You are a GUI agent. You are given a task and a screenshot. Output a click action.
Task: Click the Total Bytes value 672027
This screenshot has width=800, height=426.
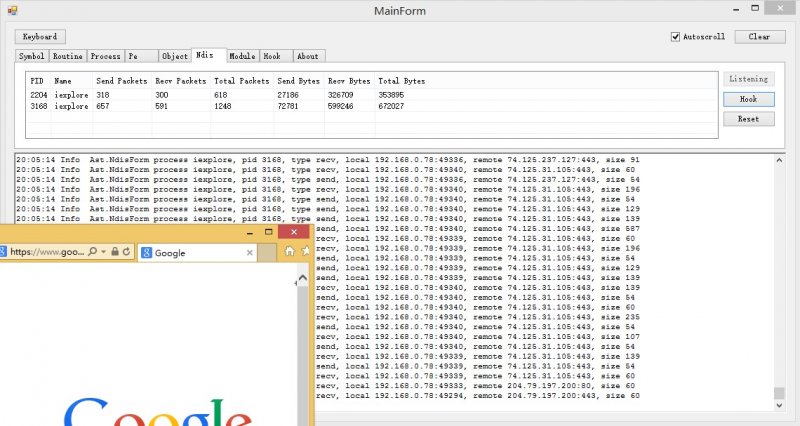click(391, 106)
